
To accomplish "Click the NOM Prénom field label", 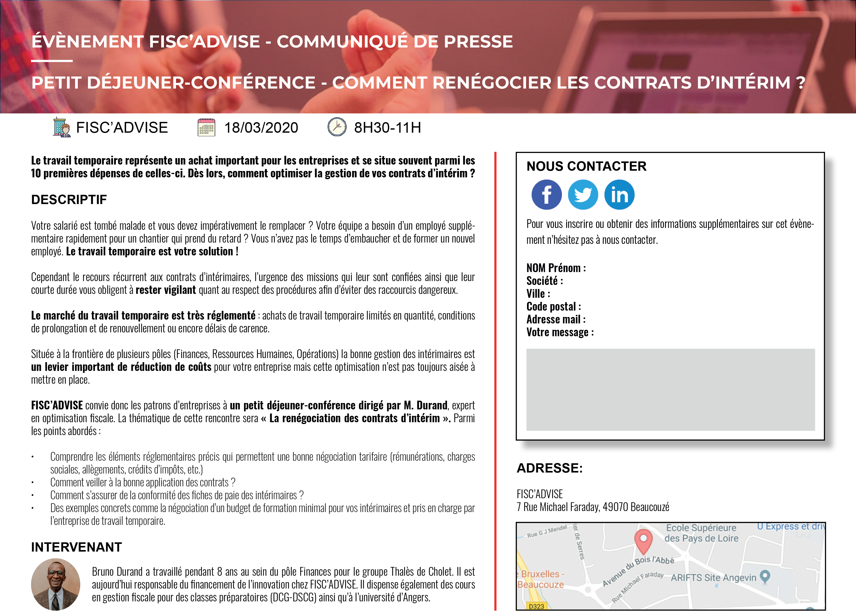I will [556, 268].
